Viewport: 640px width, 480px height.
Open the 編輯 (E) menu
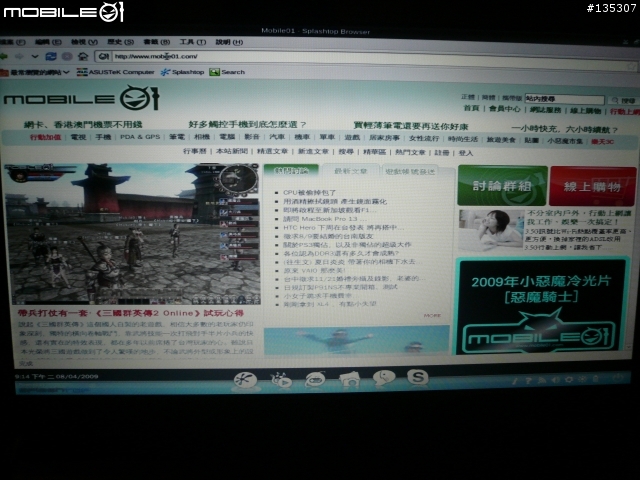48,42
